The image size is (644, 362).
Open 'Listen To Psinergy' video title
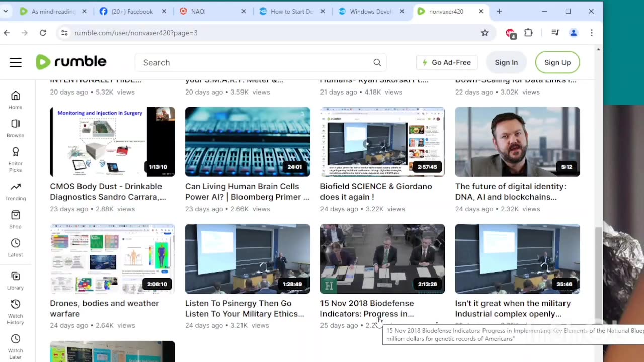point(245,309)
